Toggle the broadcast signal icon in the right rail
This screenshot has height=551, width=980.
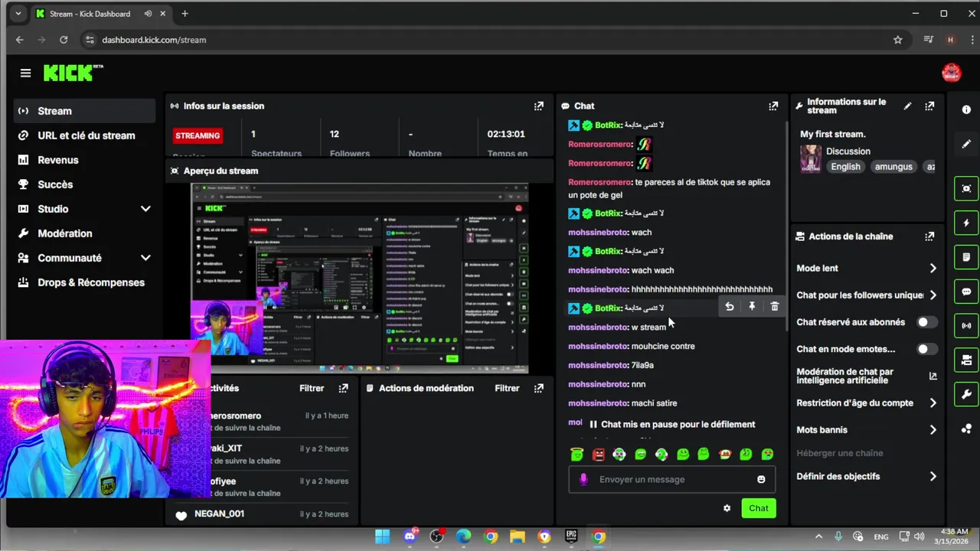pyautogui.click(x=966, y=325)
